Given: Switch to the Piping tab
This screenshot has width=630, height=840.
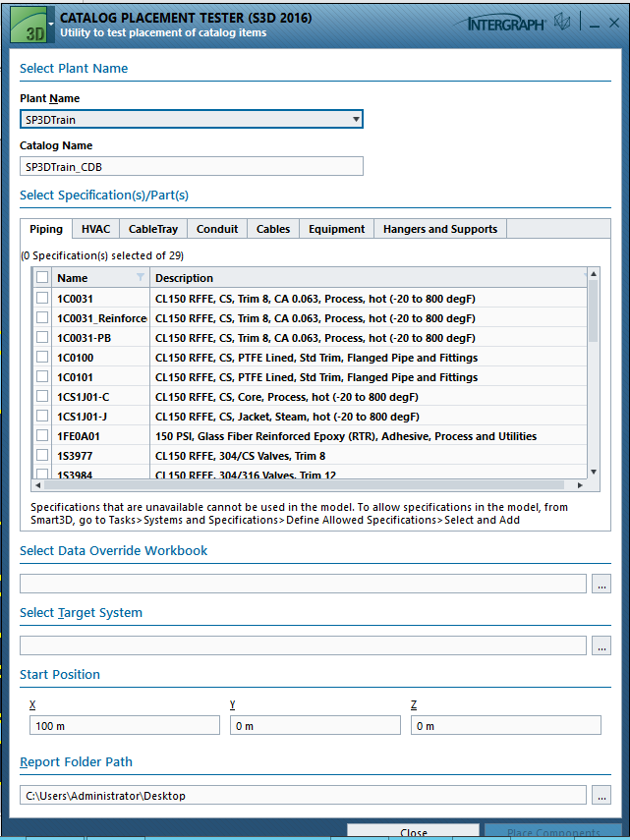Looking at the screenshot, I should click(46, 229).
